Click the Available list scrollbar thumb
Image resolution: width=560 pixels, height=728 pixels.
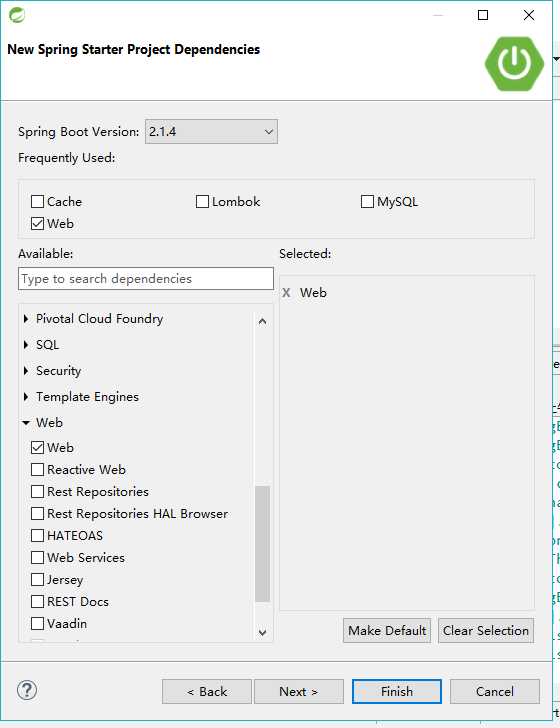pyautogui.click(x=262, y=544)
